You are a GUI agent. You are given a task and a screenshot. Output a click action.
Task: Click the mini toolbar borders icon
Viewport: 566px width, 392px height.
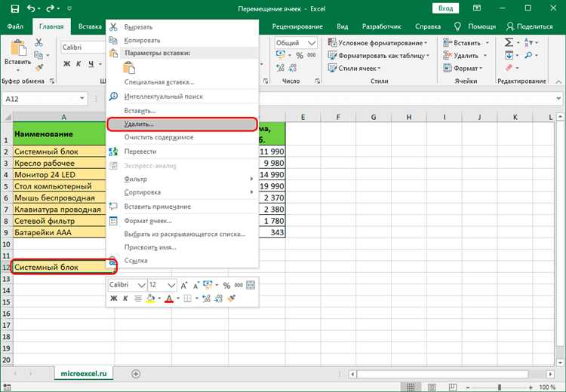(x=187, y=299)
